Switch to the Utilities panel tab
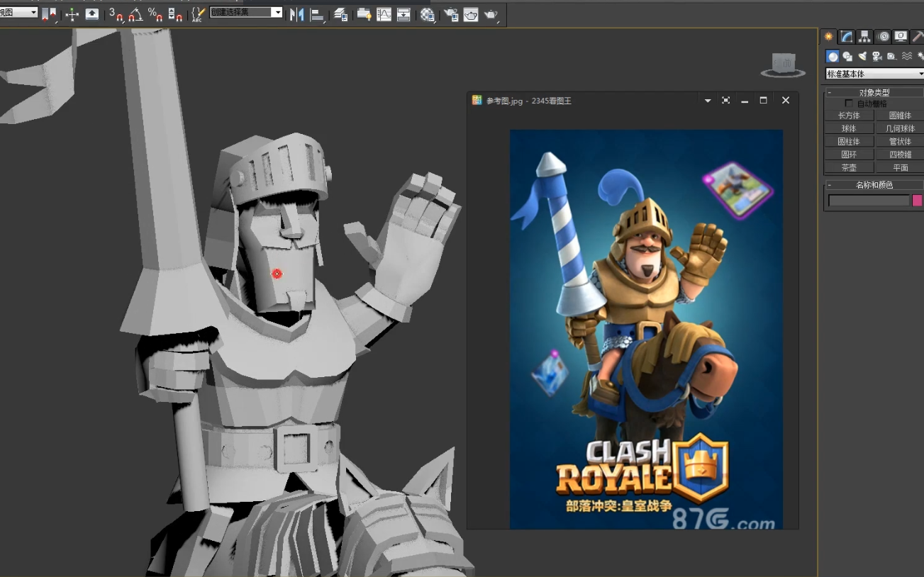Viewport: 924px width, 577px height. coord(918,37)
